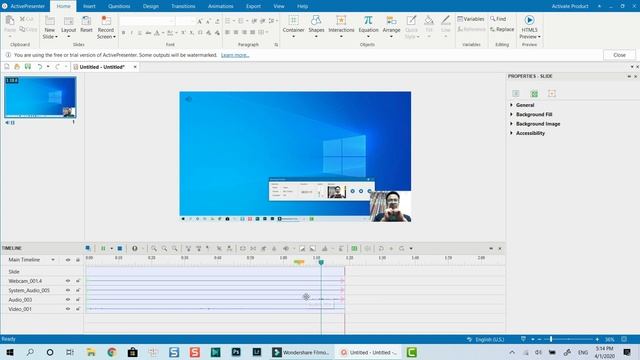Click the undo icon in quick toolbar

40,67
